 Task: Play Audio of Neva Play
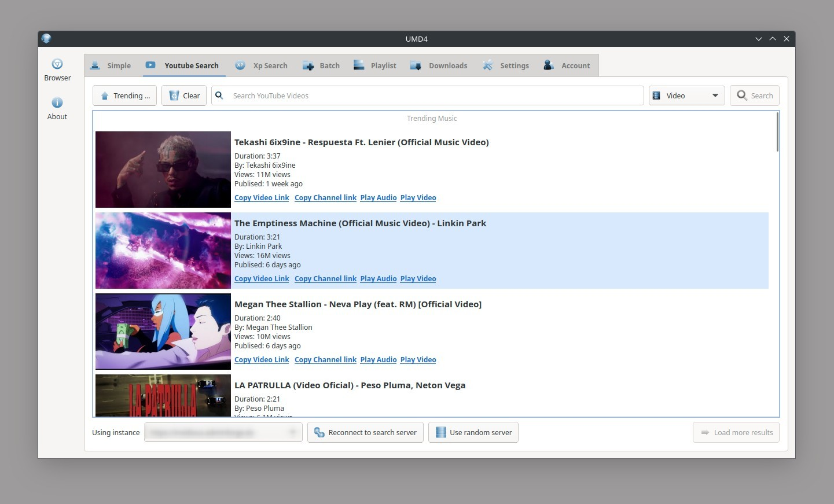[379, 360]
